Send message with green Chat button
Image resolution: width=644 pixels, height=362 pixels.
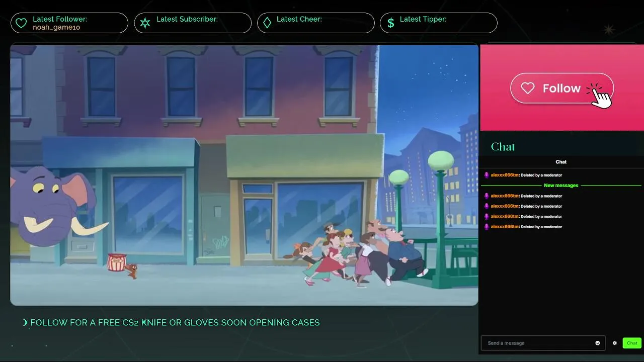pyautogui.click(x=632, y=343)
